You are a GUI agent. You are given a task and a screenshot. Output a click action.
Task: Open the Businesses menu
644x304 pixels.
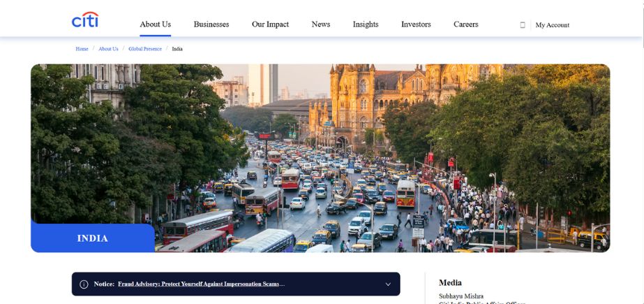[211, 24]
